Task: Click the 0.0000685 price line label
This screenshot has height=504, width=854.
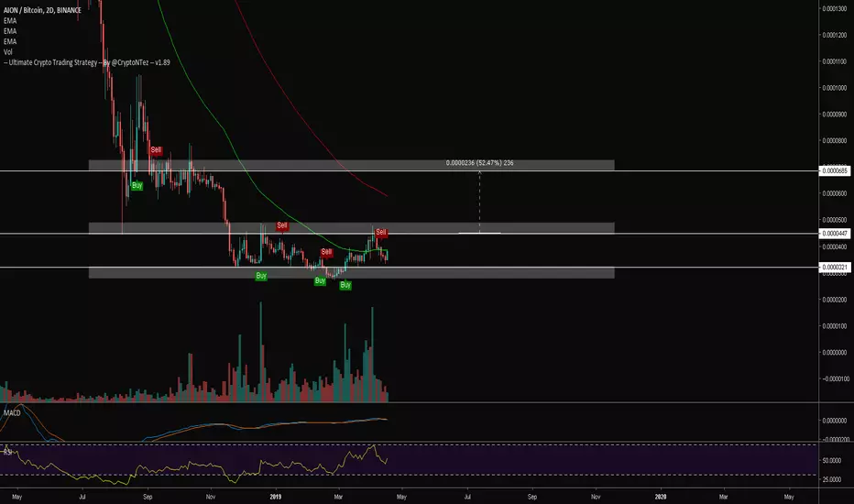Action: [835, 171]
